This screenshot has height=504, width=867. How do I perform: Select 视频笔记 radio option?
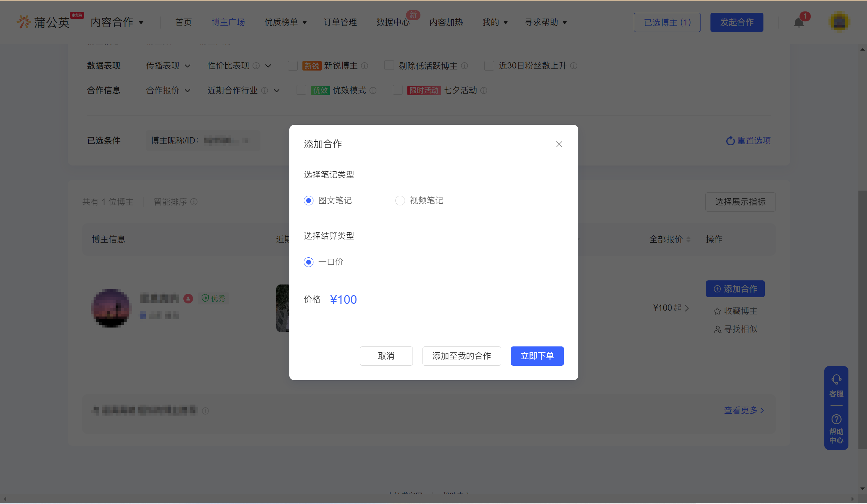(400, 201)
